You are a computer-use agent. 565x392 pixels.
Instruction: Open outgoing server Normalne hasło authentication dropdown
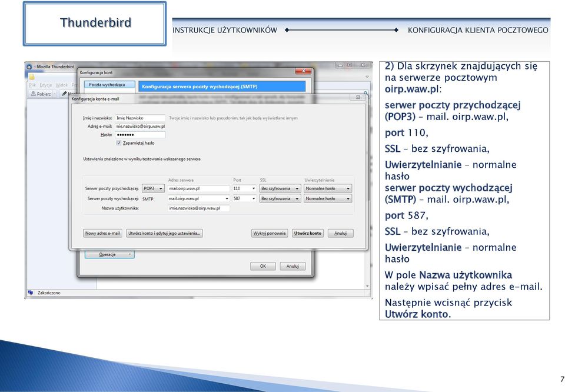pyautogui.click(x=328, y=198)
